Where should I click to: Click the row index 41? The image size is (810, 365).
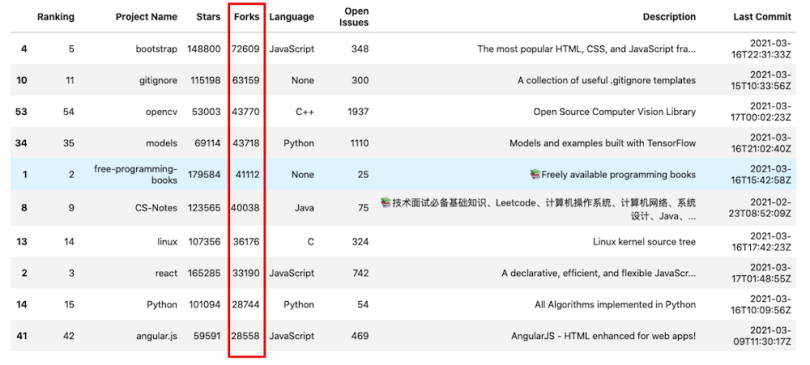click(x=22, y=336)
